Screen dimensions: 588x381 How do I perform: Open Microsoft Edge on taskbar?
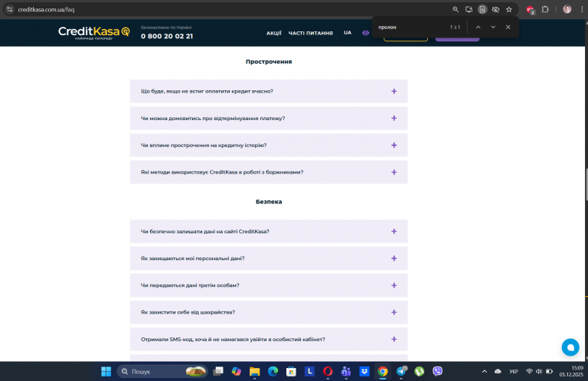coord(273,371)
